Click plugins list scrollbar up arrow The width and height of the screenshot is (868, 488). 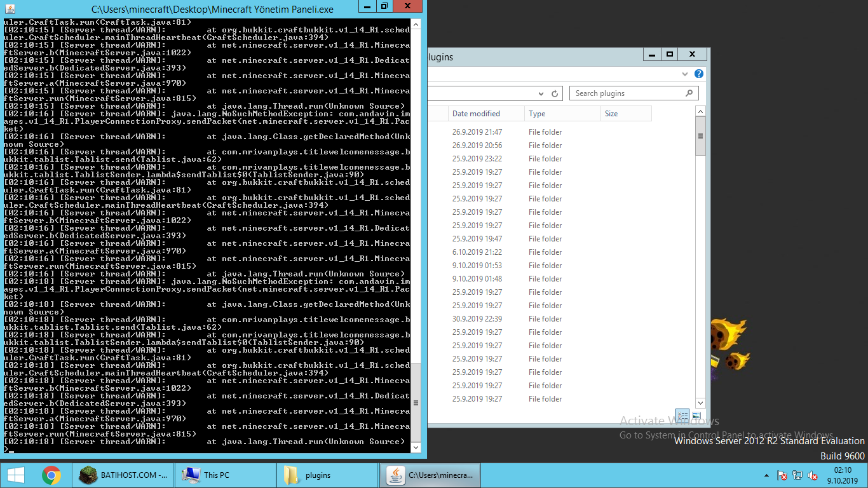pos(700,111)
